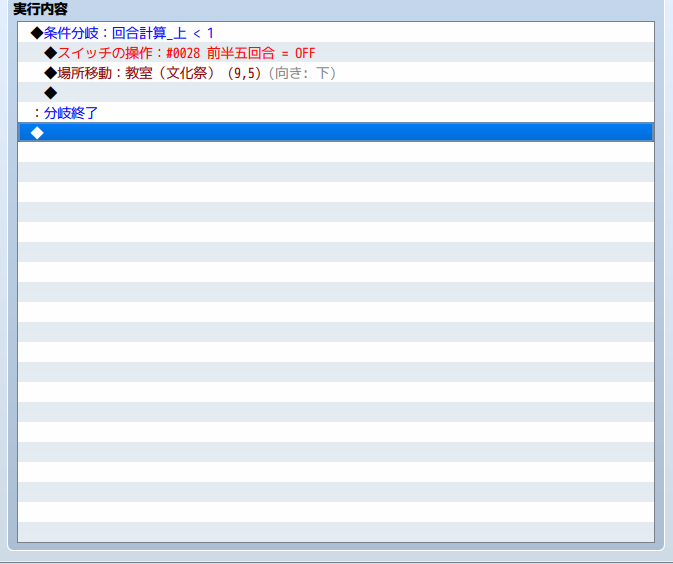Click the last empty row at the list bottom

(336, 531)
